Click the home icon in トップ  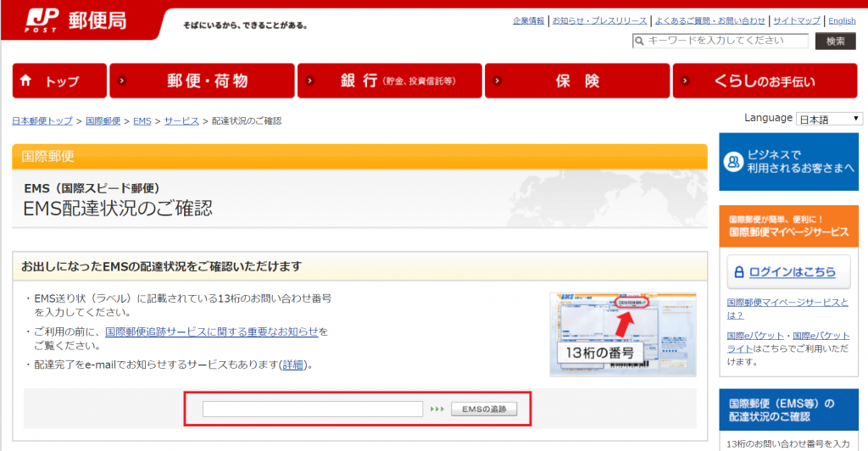point(25,81)
